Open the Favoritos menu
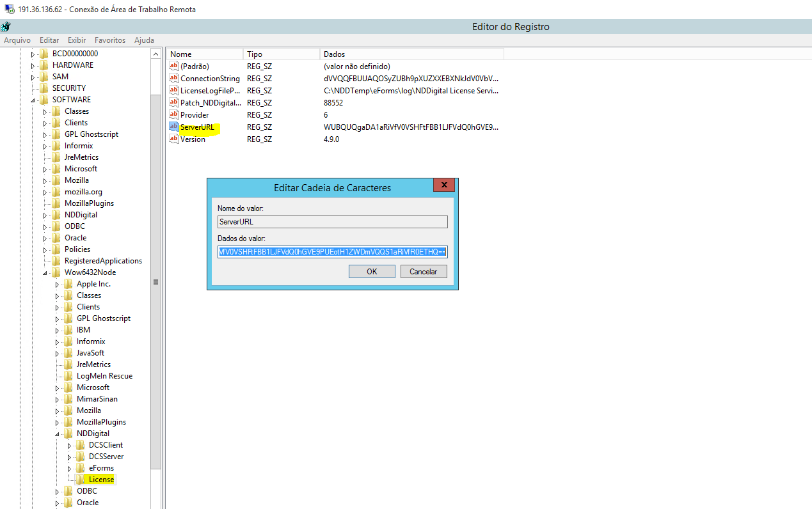The height and width of the screenshot is (509, 812). click(111, 40)
